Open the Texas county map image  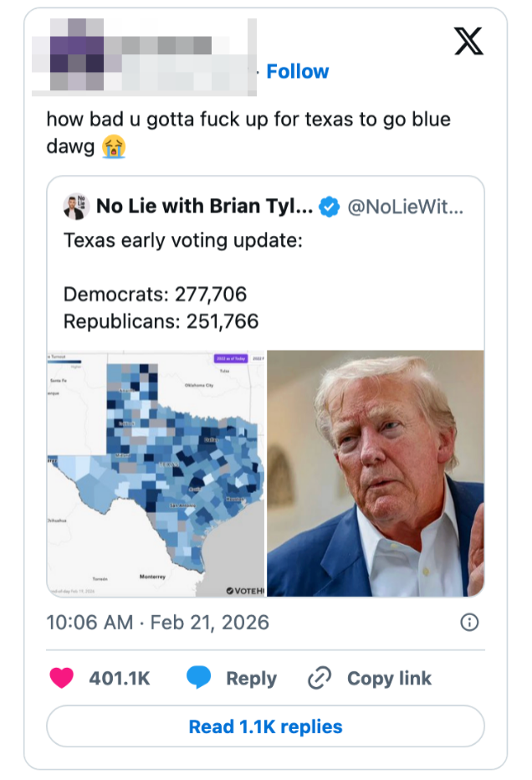156,474
